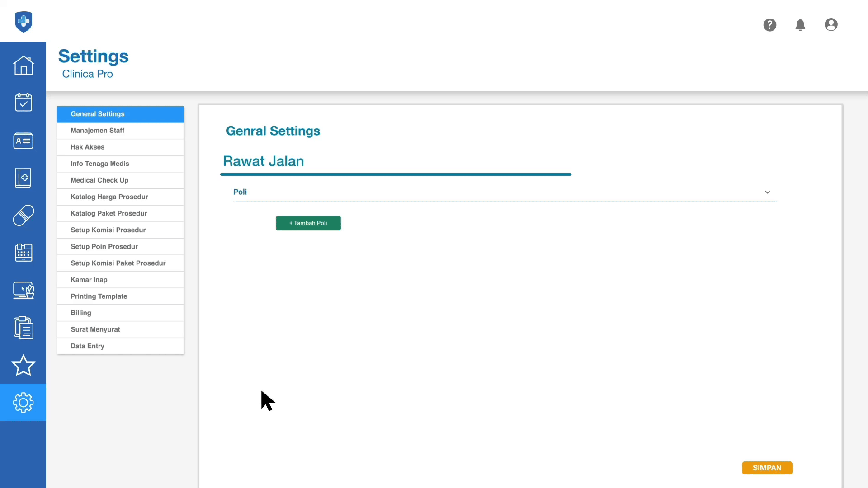The height and width of the screenshot is (488, 868).
Task: Click the patient ID card icon
Action: coord(23,141)
